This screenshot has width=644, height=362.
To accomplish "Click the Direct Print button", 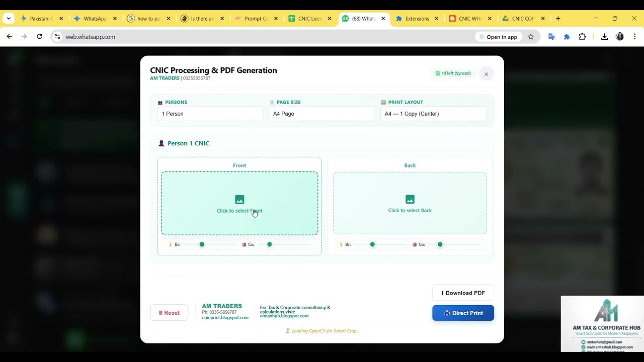I will pos(463,313).
